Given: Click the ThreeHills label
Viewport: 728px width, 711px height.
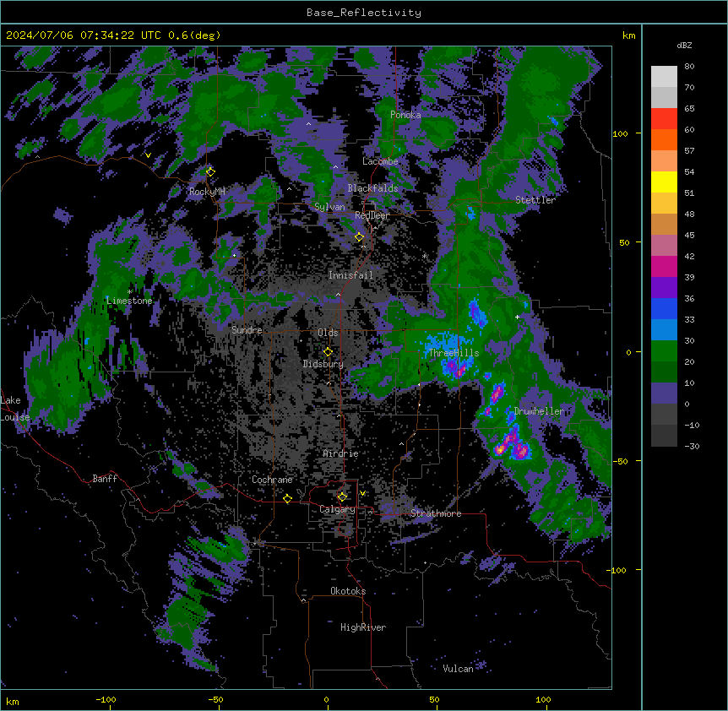Looking at the screenshot, I should coord(454,353).
